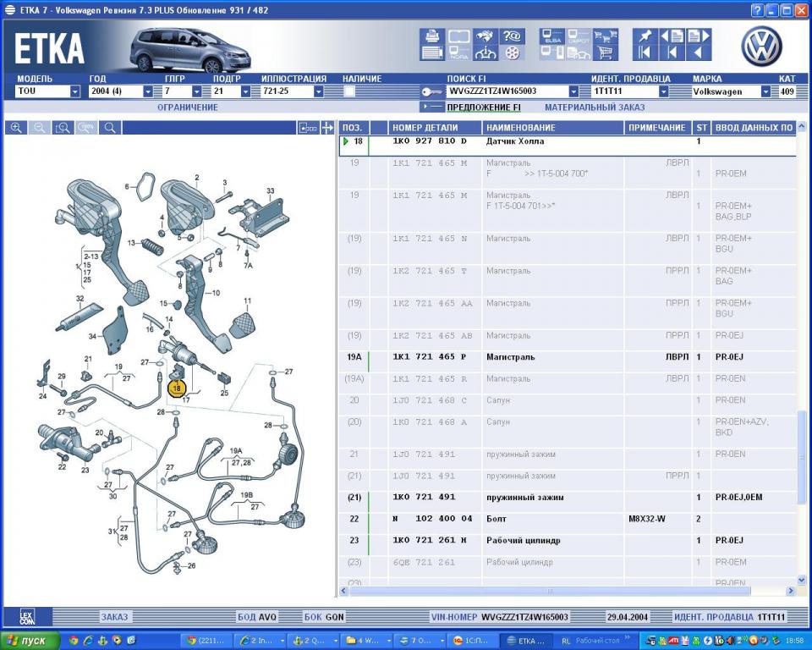Click the zoom area magnifier icon

pyautogui.click(x=63, y=128)
